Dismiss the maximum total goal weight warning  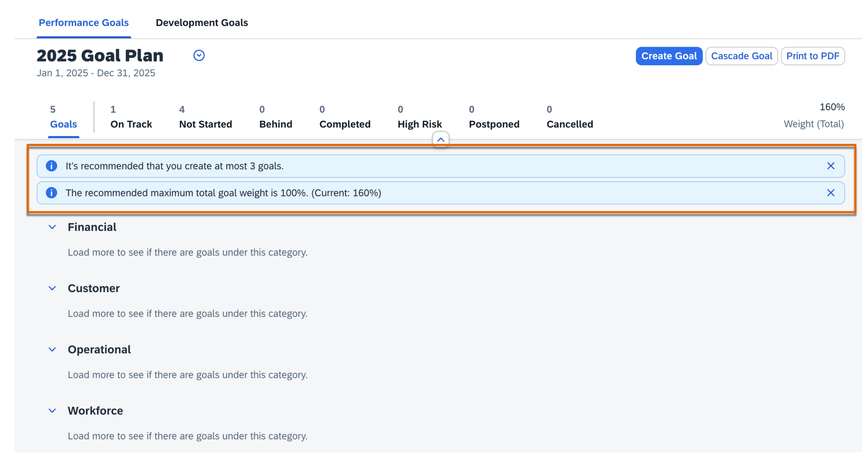(x=831, y=193)
